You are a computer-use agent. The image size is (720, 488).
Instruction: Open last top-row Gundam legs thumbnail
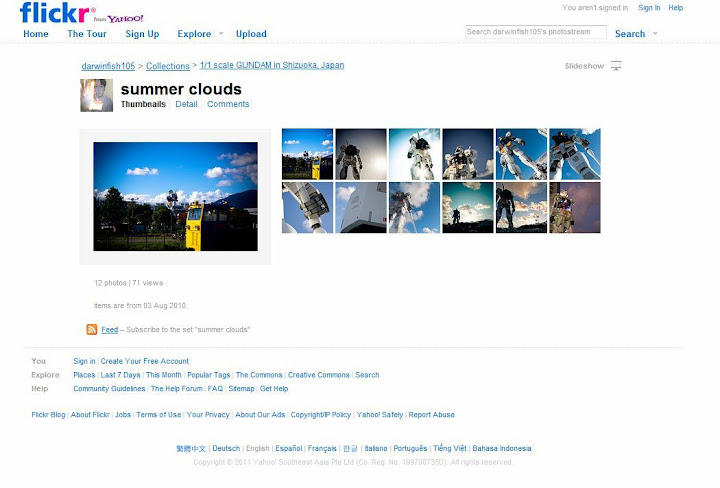point(575,154)
